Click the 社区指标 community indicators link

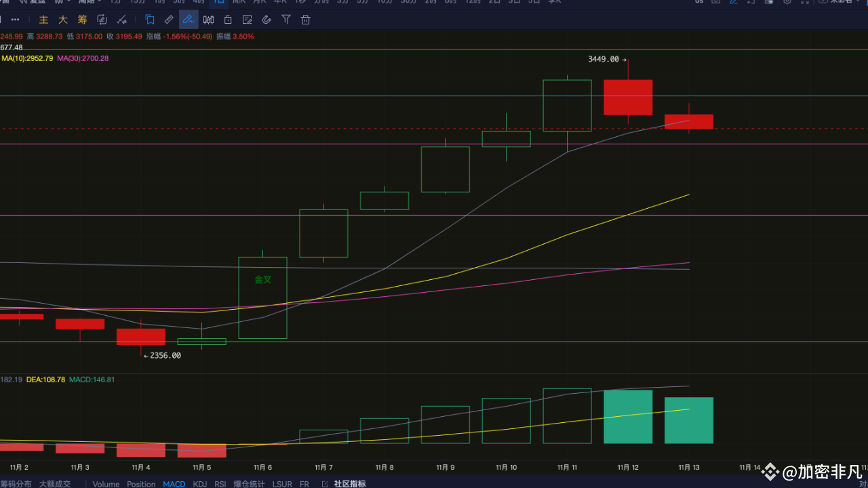pos(349,484)
